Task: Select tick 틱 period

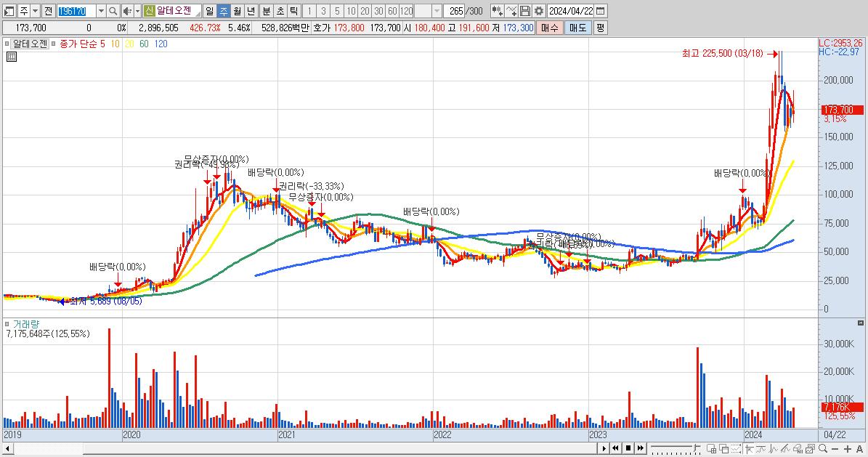Action: pos(294,10)
